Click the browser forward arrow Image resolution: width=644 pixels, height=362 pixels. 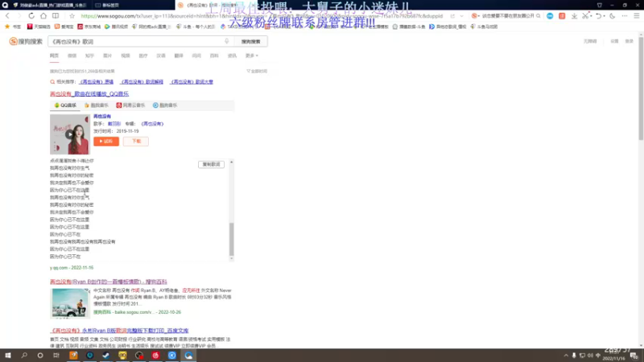tap(19, 15)
